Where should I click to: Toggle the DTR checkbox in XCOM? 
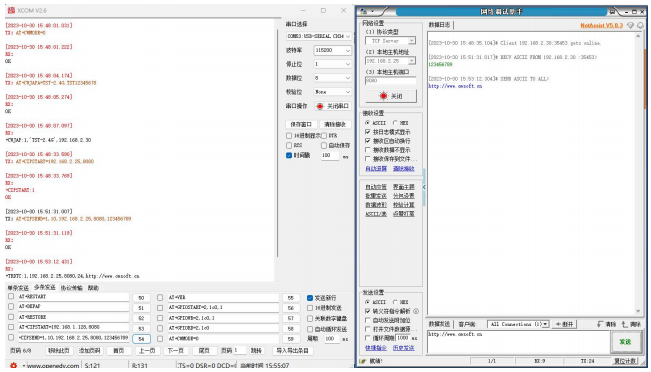tap(324, 135)
